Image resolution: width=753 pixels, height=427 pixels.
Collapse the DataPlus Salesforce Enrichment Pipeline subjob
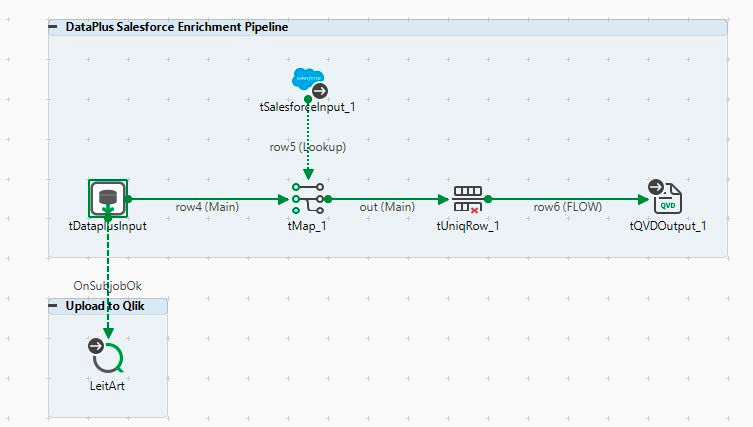pyautogui.click(x=53, y=27)
